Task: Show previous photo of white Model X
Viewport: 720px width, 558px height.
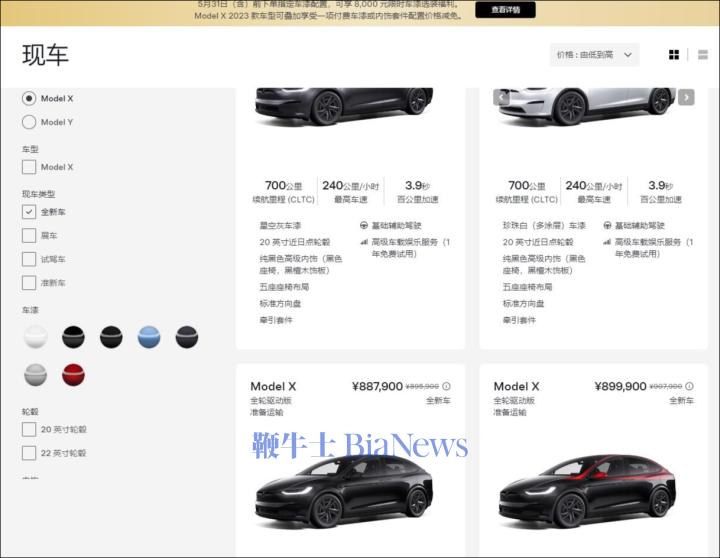Action: pos(501,97)
